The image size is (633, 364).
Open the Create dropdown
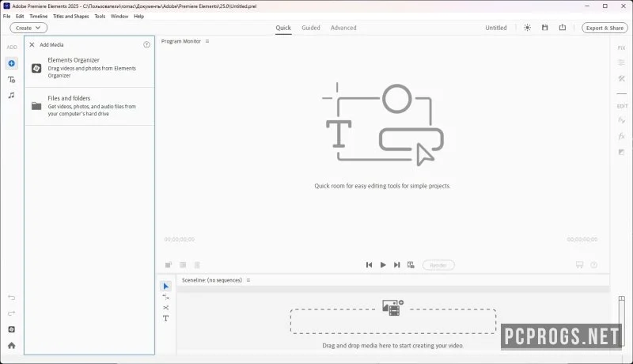[x=28, y=28]
